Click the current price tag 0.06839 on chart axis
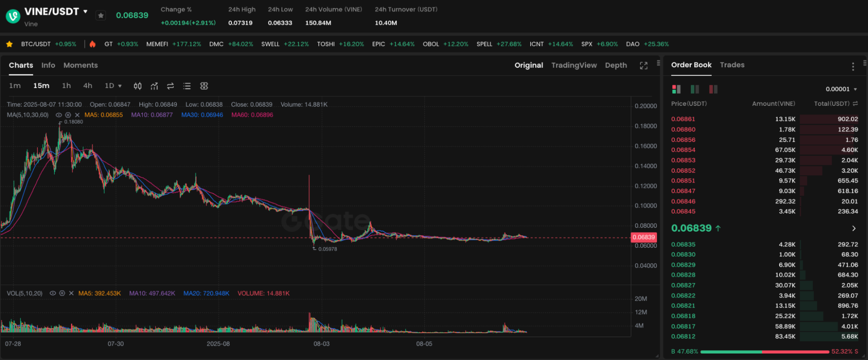 click(x=644, y=237)
